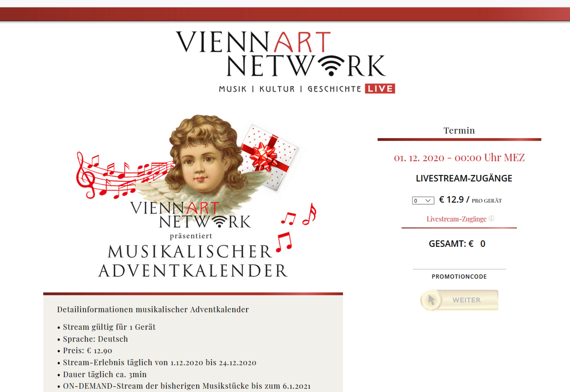
Task: Click the gift box with red bow
Action: [x=270, y=157]
